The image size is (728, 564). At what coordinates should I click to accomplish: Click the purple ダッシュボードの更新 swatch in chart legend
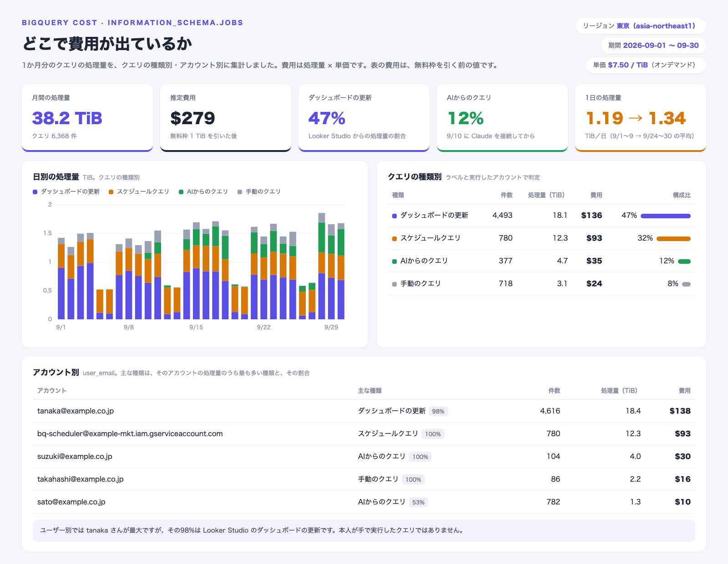(x=35, y=192)
